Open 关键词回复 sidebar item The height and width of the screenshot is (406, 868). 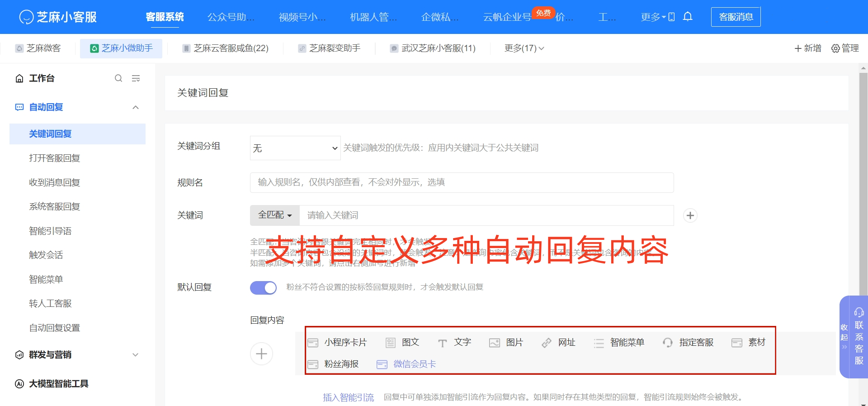tap(77, 134)
